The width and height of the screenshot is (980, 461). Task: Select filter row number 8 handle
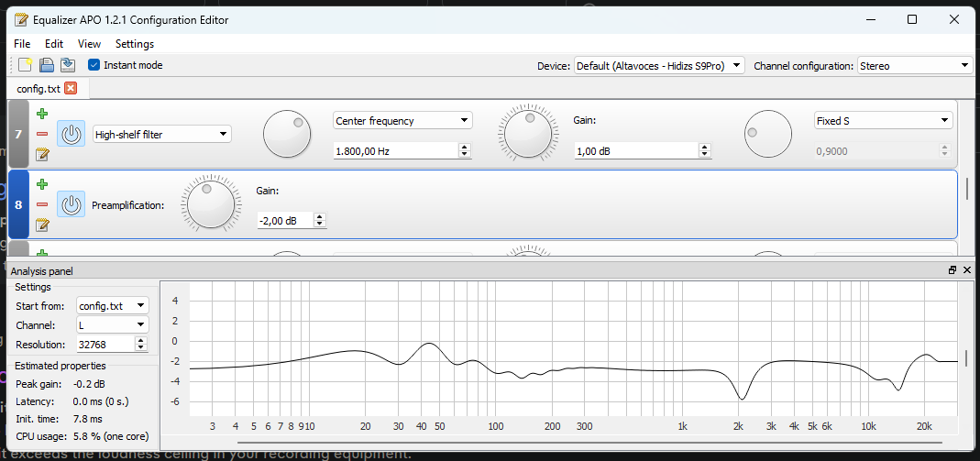click(x=18, y=204)
